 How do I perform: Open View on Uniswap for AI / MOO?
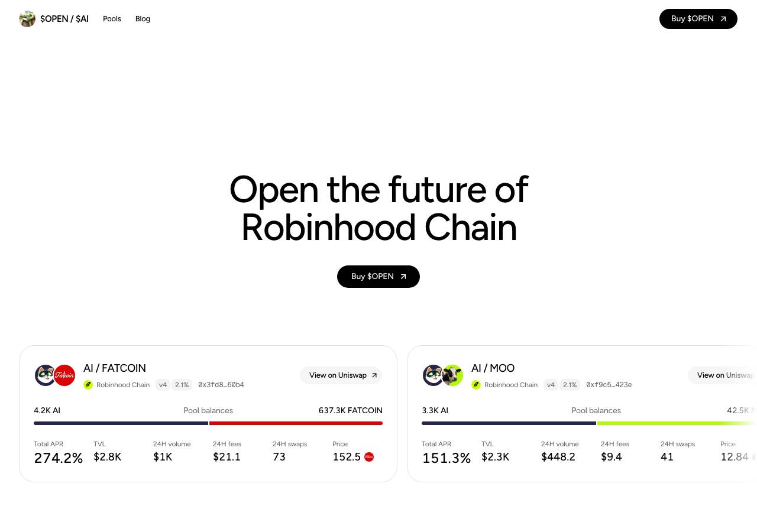coord(722,375)
